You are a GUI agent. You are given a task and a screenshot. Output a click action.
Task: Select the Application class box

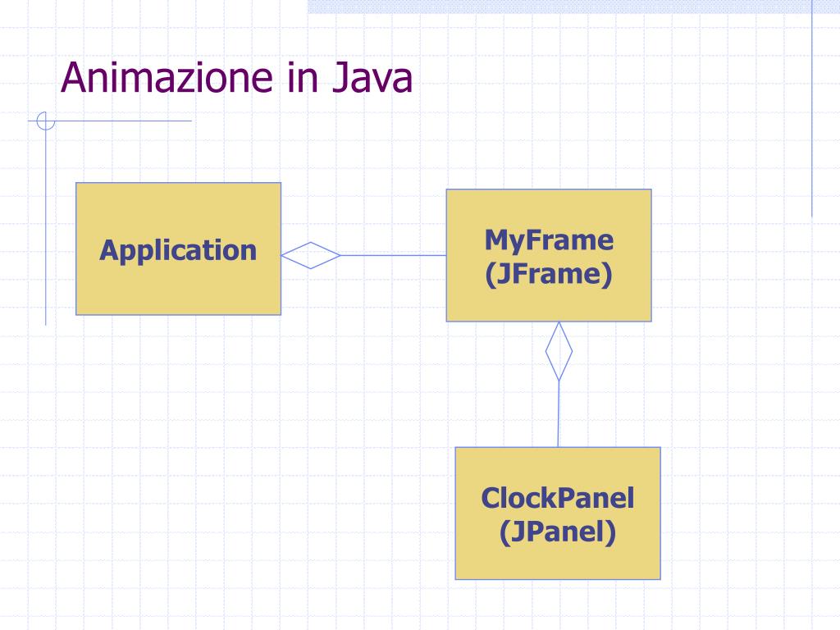(x=178, y=249)
